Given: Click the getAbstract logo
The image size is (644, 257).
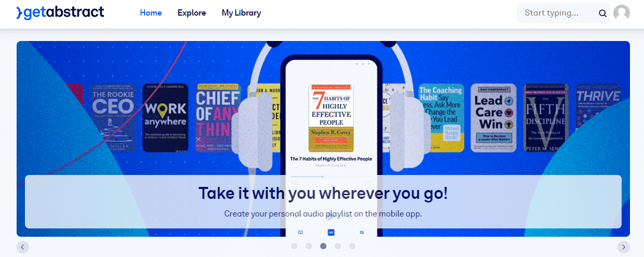Looking at the screenshot, I should 60,12.
